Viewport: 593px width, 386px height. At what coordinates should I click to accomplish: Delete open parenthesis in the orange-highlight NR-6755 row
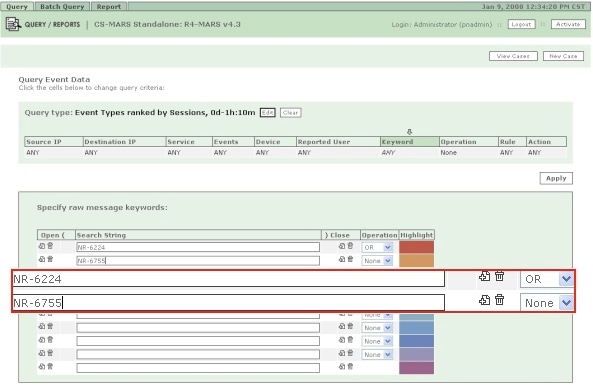[x=50, y=259]
